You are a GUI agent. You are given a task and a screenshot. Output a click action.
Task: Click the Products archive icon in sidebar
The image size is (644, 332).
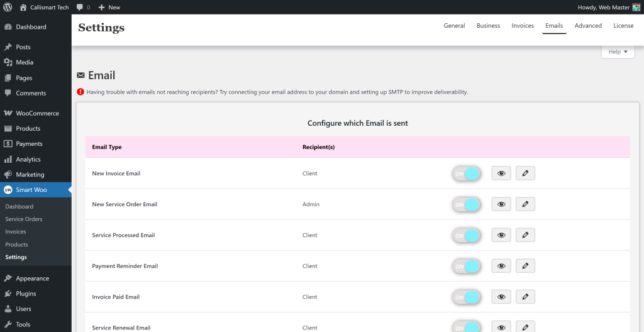tap(8, 129)
